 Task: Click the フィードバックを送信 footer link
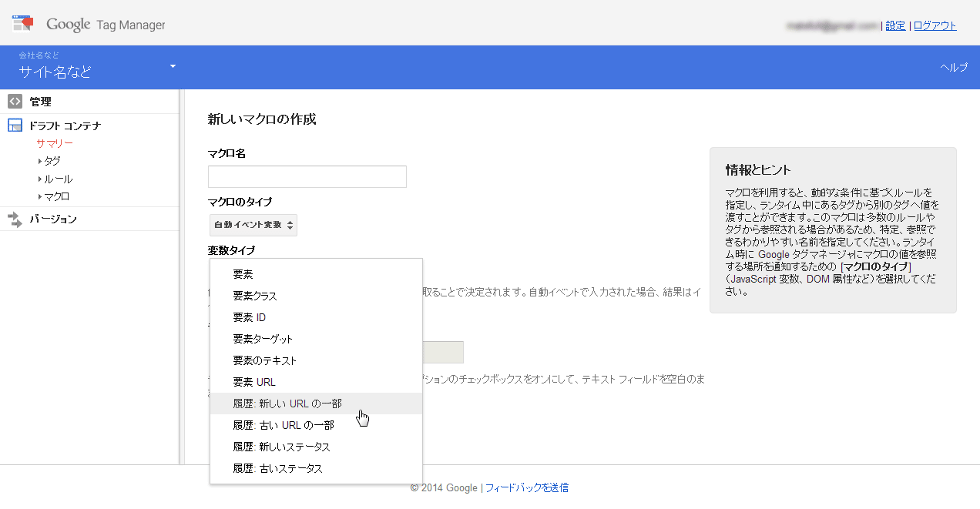click(x=527, y=487)
